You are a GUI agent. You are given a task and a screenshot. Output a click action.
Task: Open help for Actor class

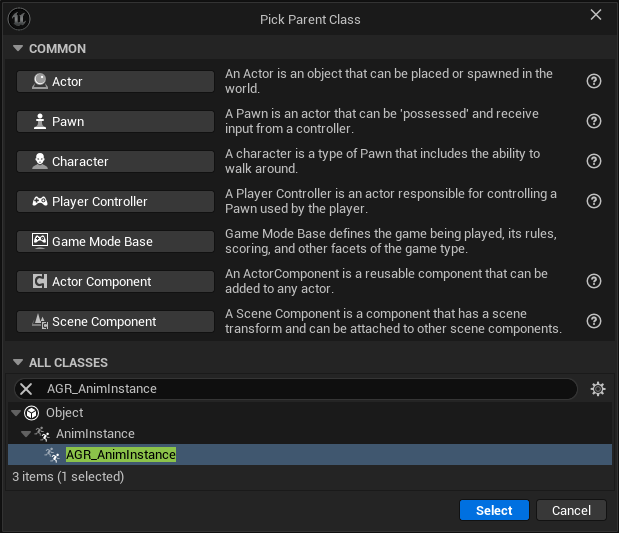594,81
